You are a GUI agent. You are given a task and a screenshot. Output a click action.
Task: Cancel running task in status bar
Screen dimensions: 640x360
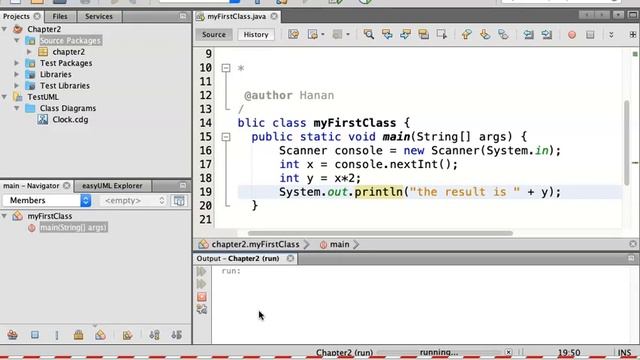tap(508, 352)
